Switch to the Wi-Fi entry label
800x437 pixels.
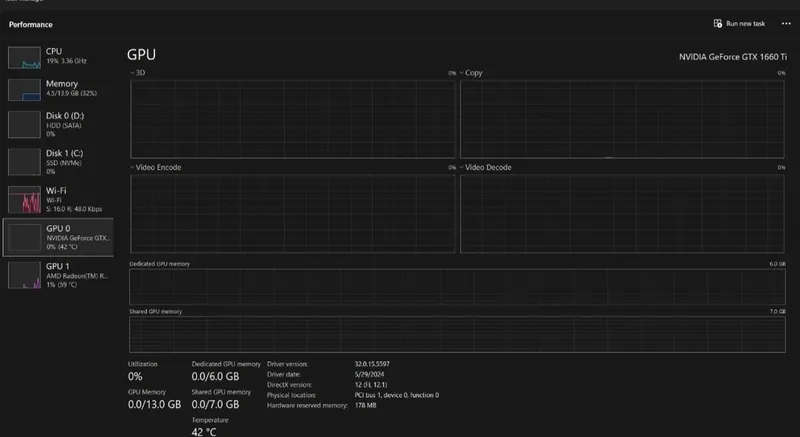coord(56,191)
